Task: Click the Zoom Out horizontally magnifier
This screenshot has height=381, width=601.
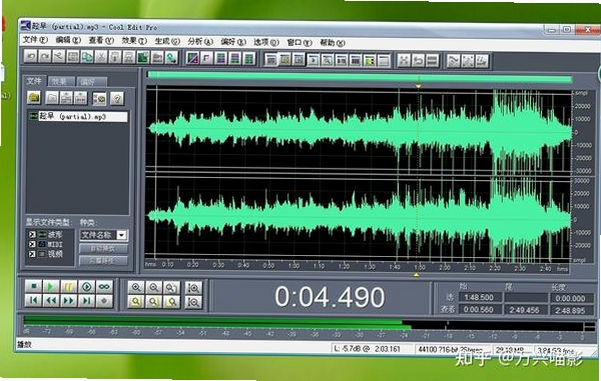Action: point(154,287)
